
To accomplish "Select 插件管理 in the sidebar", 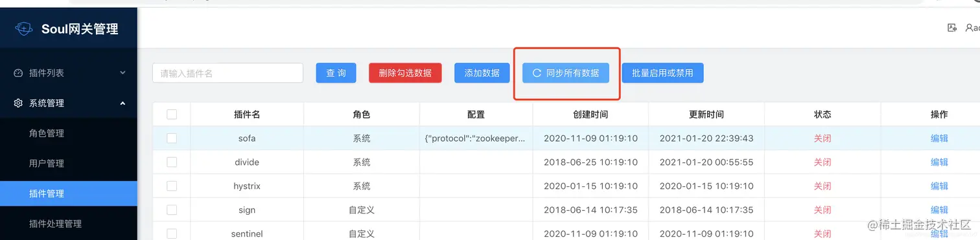I will click(69, 193).
